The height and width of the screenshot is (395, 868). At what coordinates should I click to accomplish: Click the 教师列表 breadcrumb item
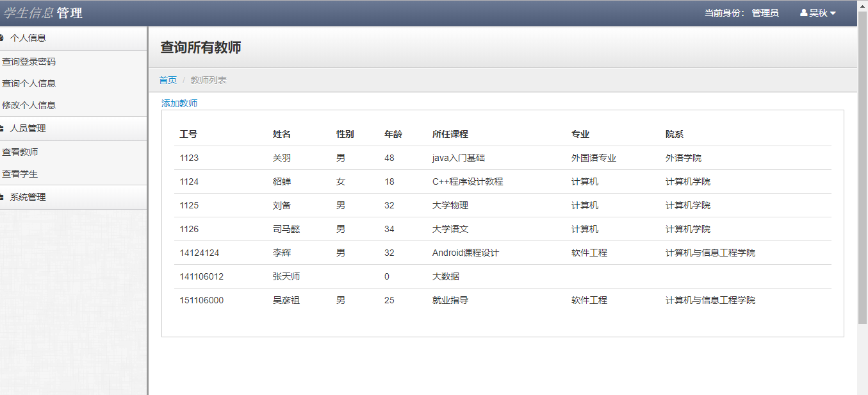click(209, 80)
